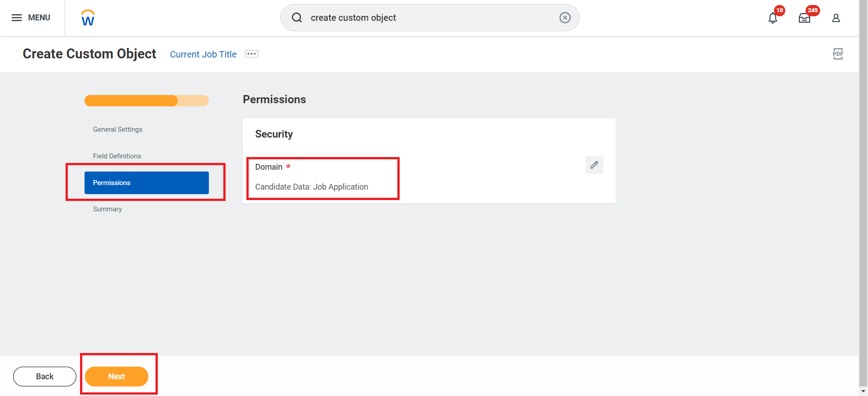Clear the search field with the x icon
868x396 pixels.
[x=565, y=17]
